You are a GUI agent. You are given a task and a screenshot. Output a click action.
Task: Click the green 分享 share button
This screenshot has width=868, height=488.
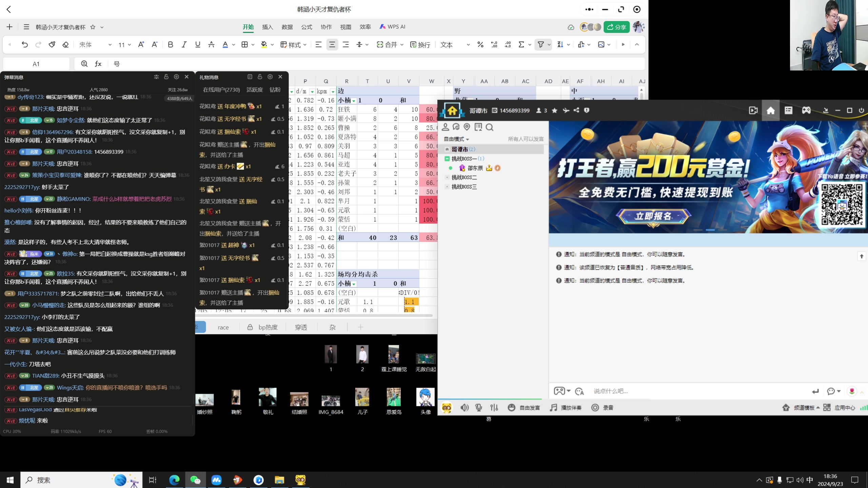point(616,27)
